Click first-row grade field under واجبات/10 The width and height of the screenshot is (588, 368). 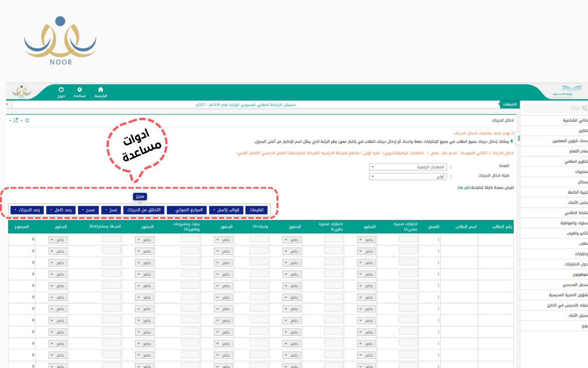click(259, 239)
